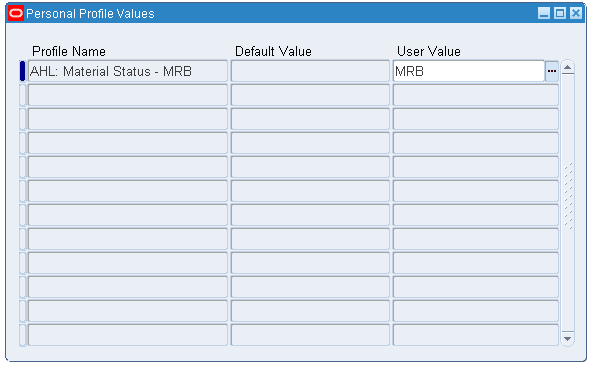Click the Personal Profile Values title bar
The image size is (592, 366).
[279, 14]
